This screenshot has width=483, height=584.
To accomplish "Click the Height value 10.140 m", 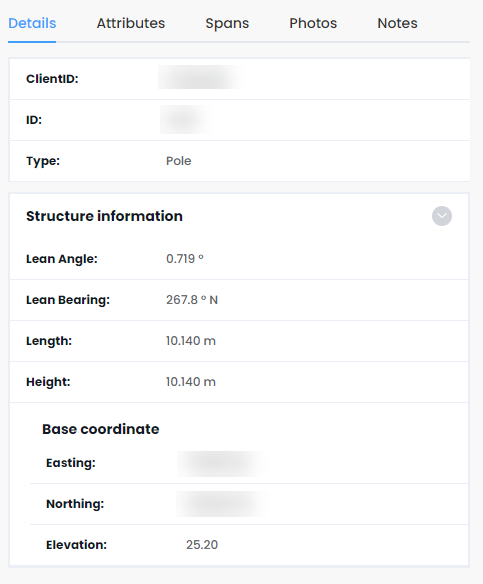I will (x=191, y=381).
